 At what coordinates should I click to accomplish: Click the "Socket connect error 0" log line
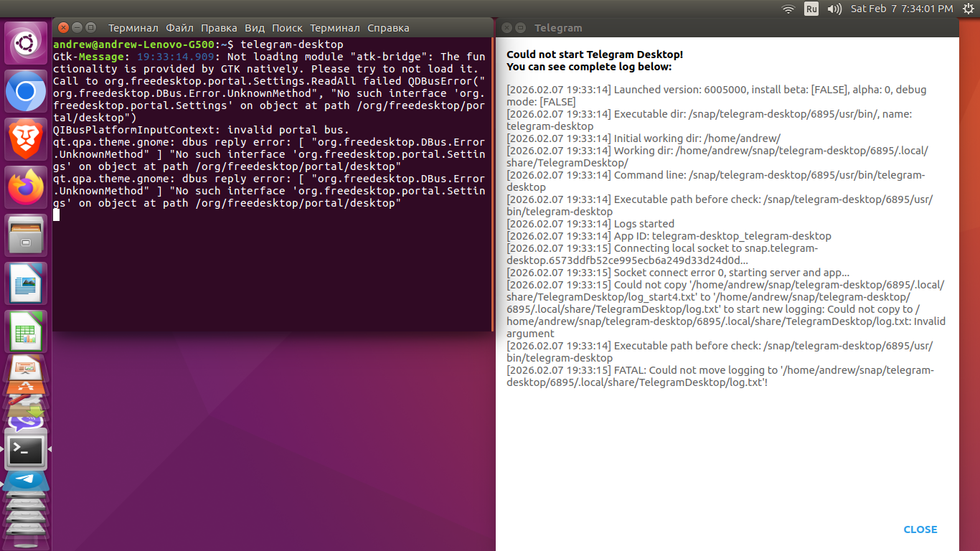coord(678,273)
